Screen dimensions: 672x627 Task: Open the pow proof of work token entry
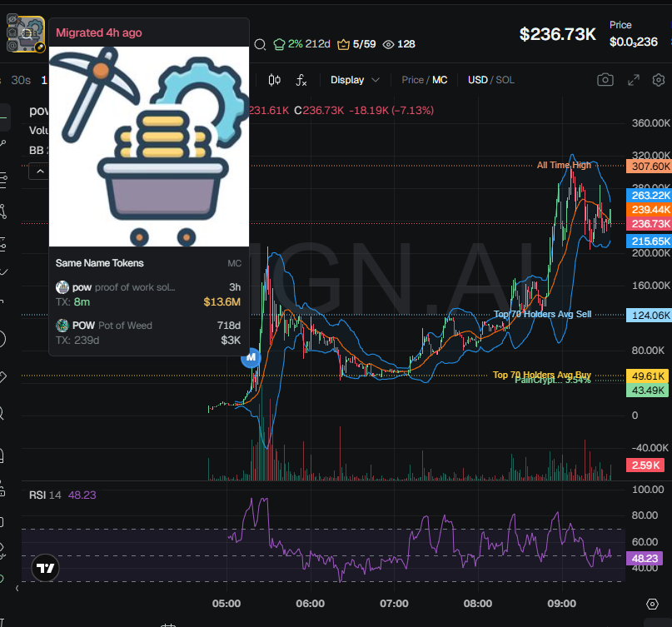(117, 286)
